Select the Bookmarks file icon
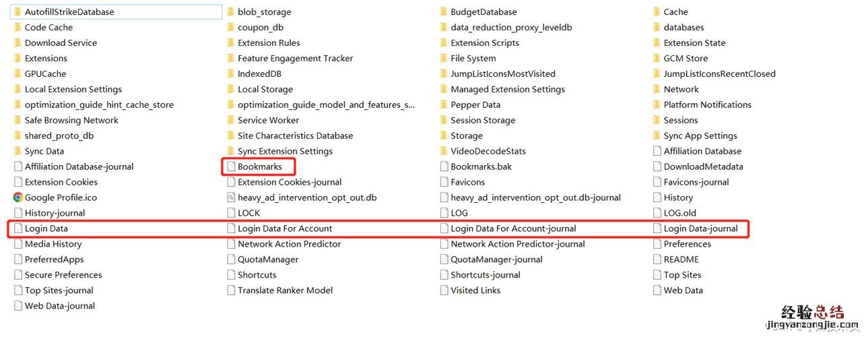This screenshot has height=337, width=868. [x=231, y=166]
